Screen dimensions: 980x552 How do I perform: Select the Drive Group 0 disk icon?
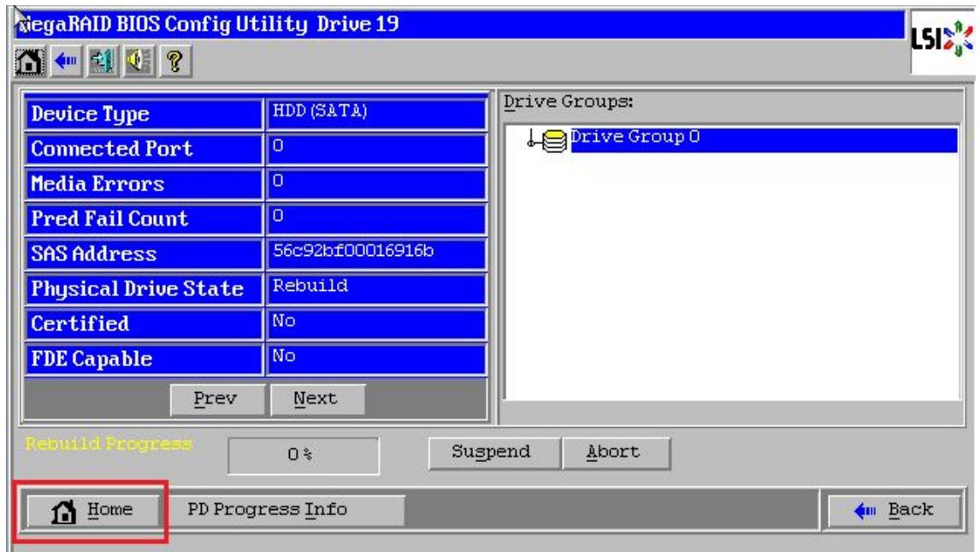[554, 140]
